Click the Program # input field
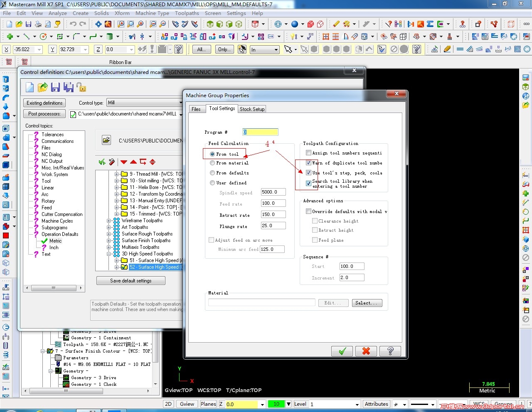Viewport: 532px width, 412px height. [x=260, y=132]
